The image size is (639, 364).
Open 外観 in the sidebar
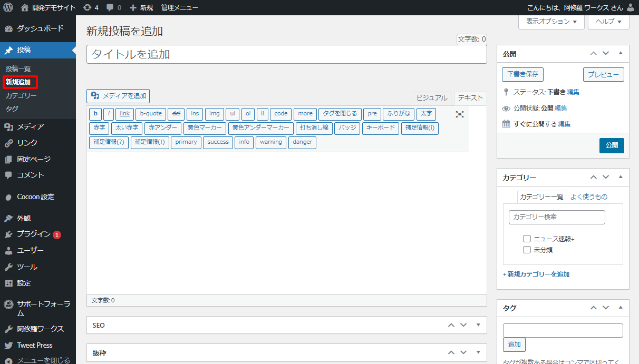pos(38,218)
